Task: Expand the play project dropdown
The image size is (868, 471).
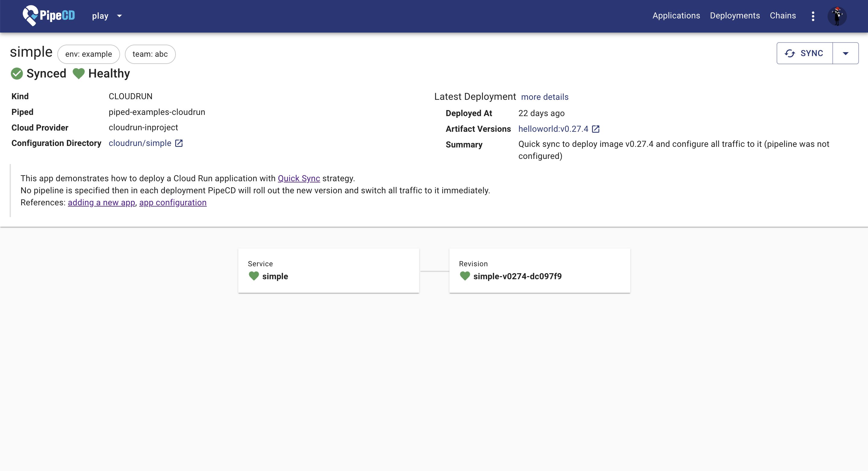Action: pyautogui.click(x=119, y=16)
